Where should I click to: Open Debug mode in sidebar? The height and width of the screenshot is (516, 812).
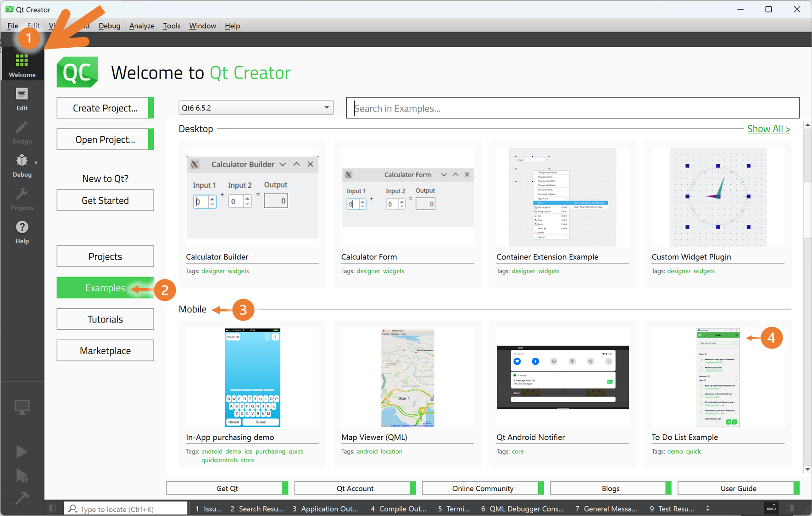22,166
